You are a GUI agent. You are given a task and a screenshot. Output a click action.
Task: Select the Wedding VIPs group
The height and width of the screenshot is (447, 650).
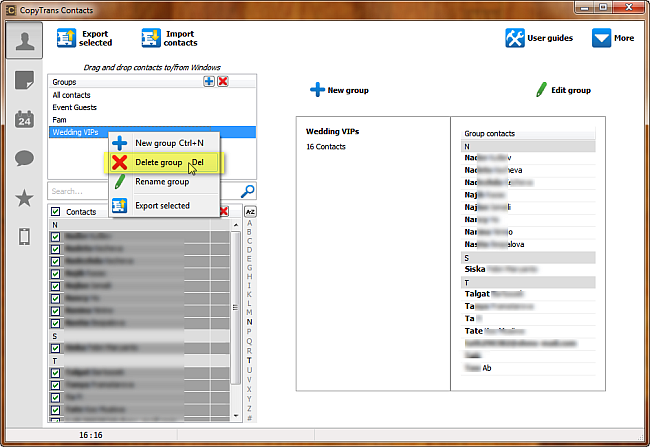tap(152, 132)
